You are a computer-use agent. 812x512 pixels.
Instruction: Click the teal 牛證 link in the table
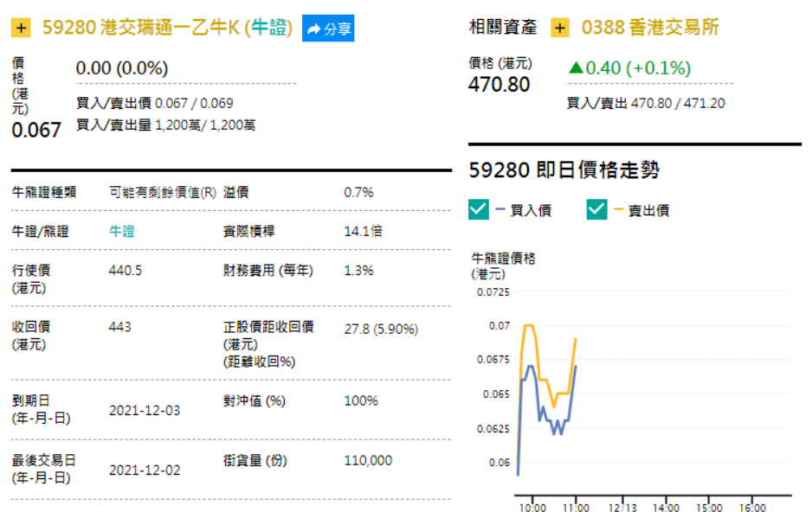122,231
